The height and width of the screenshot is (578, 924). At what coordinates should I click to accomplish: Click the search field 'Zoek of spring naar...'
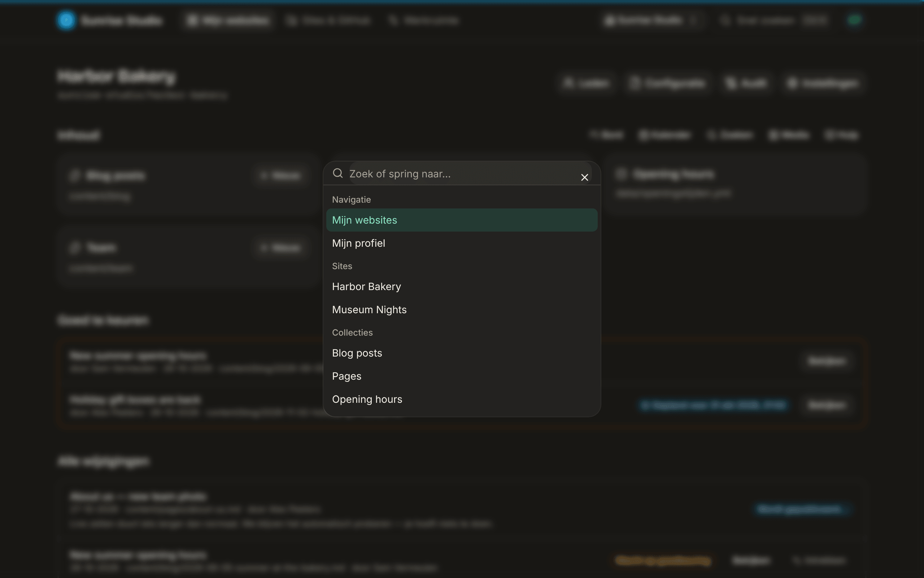tap(470, 173)
